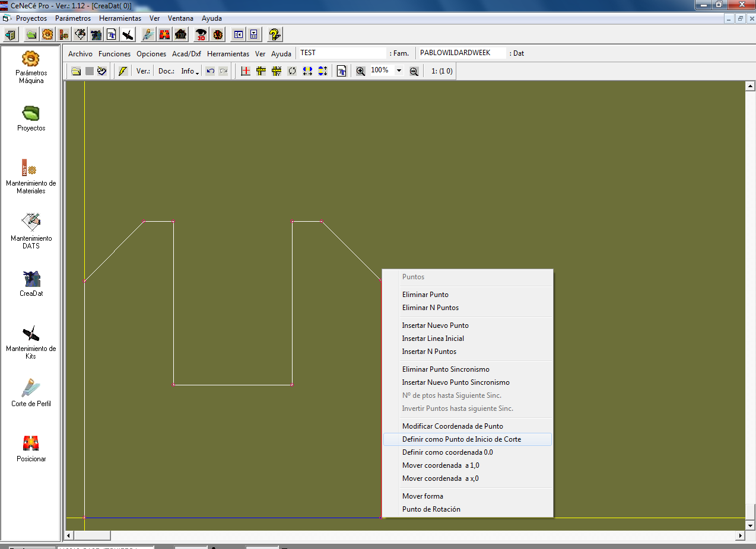Image resolution: width=756 pixels, height=549 pixels.
Task: Open Corte de Perfil in sidebar
Action: [x=31, y=393]
